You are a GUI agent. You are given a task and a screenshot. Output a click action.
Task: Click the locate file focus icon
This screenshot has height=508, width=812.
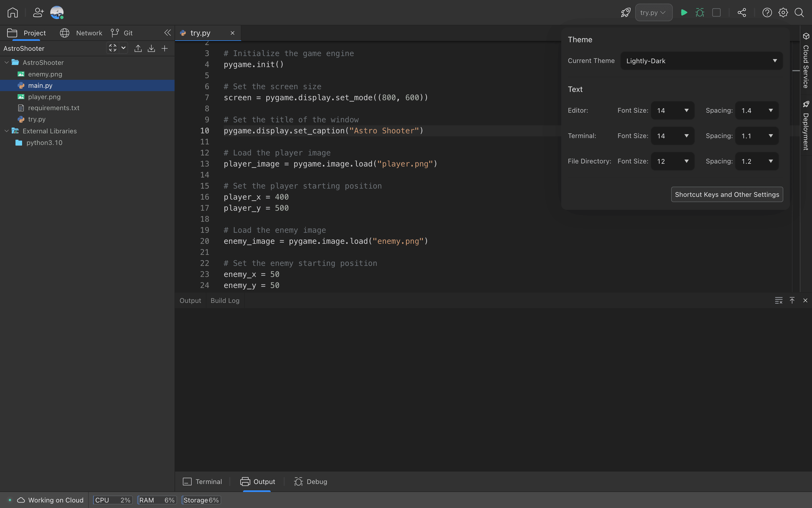tap(113, 48)
